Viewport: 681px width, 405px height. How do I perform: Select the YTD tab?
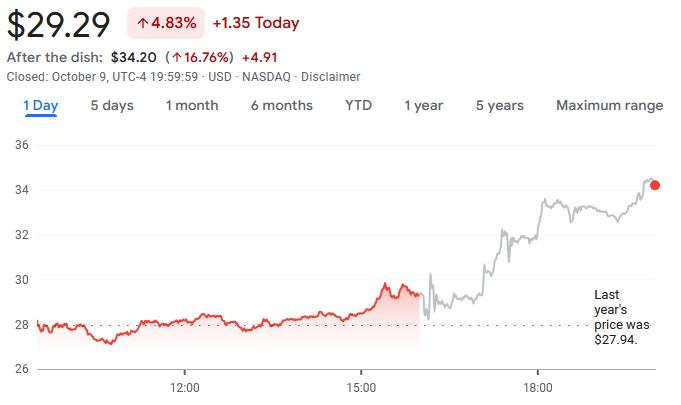tap(358, 105)
